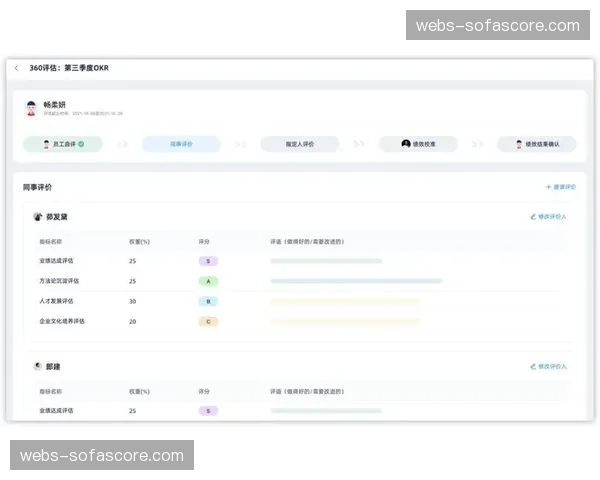Click the 郎建 reviewer avatar

[38, 366]
